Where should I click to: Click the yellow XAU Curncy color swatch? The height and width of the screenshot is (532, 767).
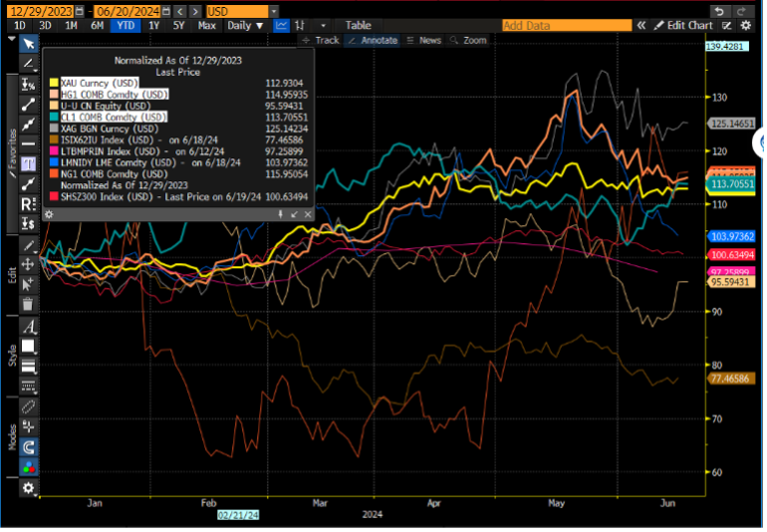point(54,83)
